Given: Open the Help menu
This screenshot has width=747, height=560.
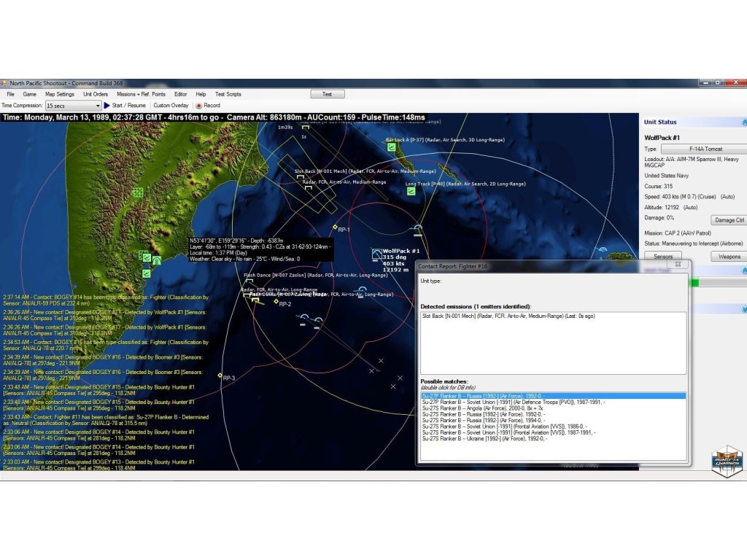Looking at the screenshot, I should (x=201, y=94).
